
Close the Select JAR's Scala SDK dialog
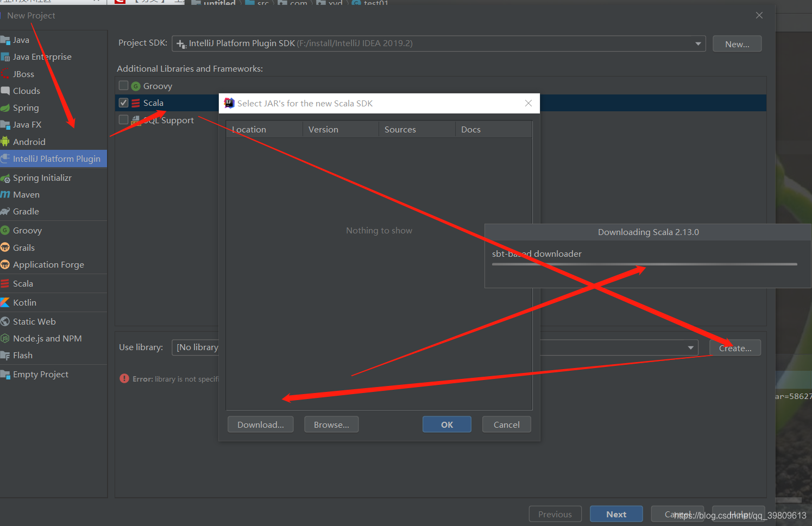point(528,103)
